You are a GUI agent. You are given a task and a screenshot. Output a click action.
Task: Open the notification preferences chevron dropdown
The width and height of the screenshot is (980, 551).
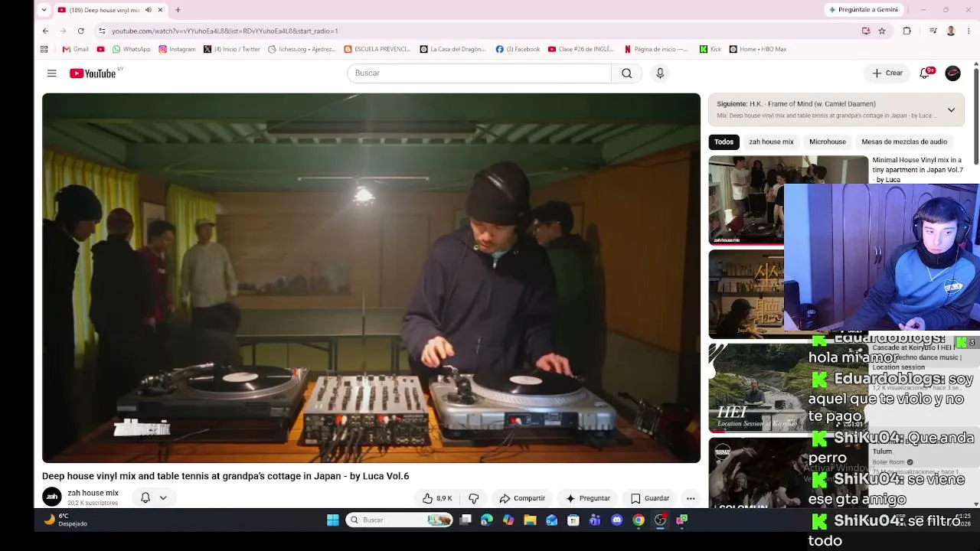tap(163, 497)
